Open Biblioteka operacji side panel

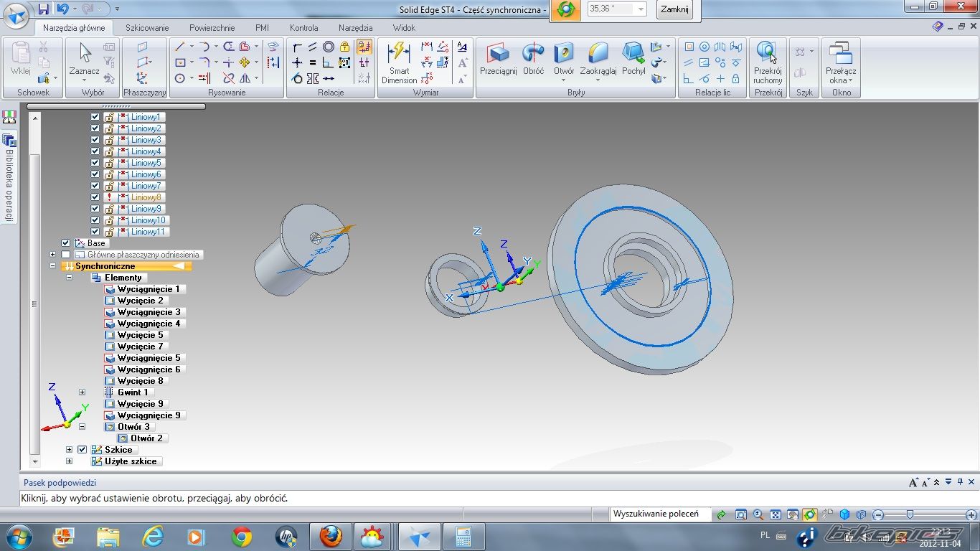click(x=9, y=176)
